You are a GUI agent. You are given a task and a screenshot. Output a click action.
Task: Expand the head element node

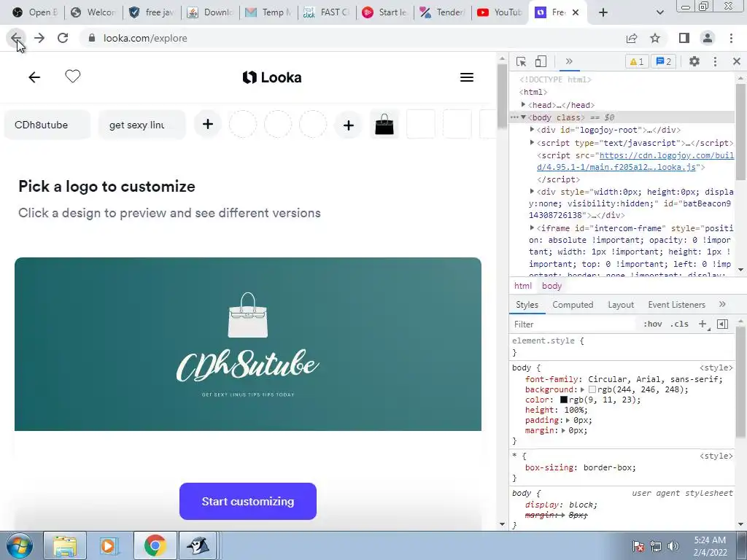coord(524,105)
